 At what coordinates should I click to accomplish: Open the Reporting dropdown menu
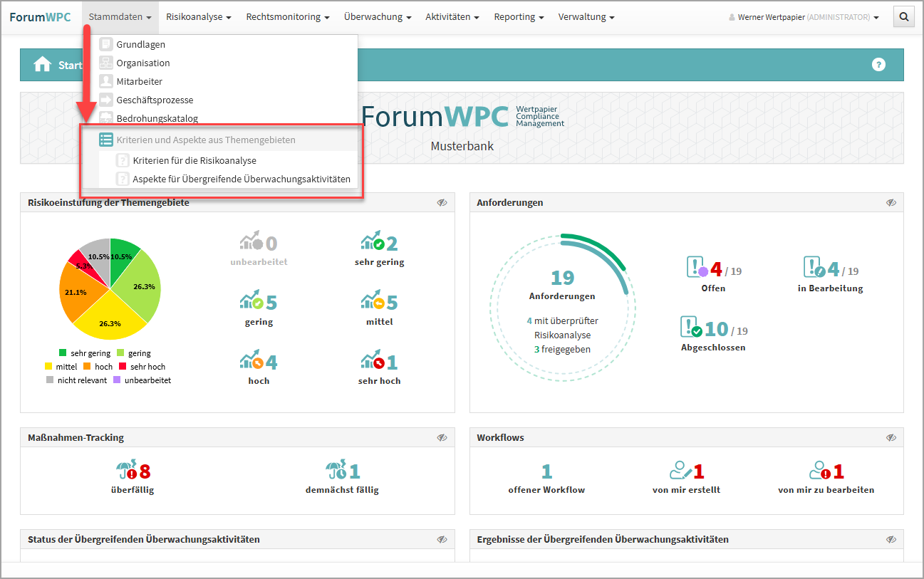(519, 17)
